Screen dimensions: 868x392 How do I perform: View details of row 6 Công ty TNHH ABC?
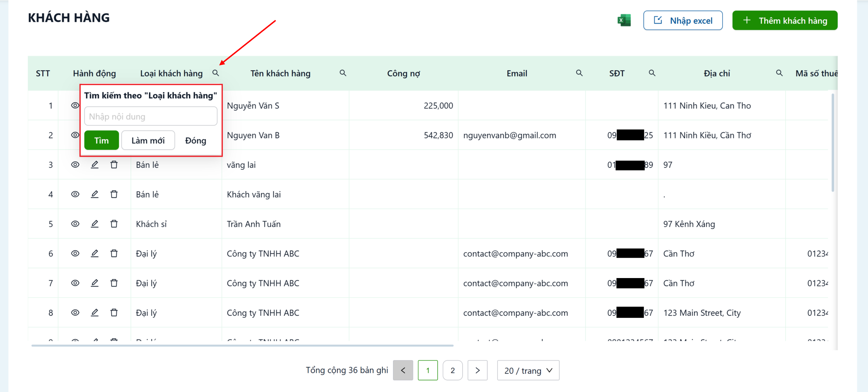[x=75, y=253]
